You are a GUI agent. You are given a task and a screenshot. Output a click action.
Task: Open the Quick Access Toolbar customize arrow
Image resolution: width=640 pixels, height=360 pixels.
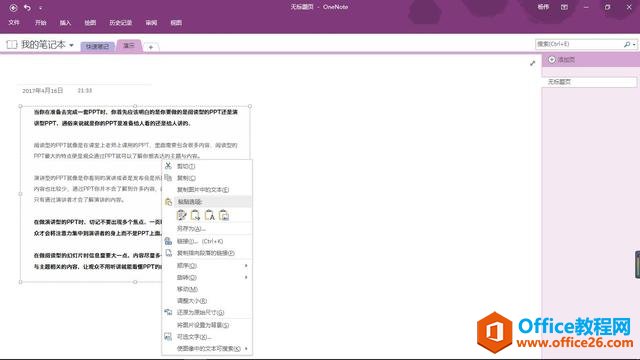(40, 8)
